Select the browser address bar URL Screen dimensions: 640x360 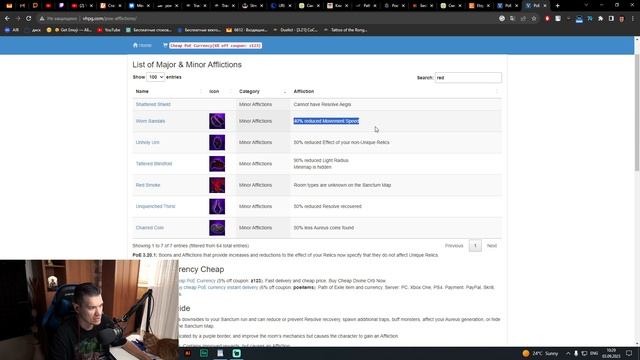point(109,18)
